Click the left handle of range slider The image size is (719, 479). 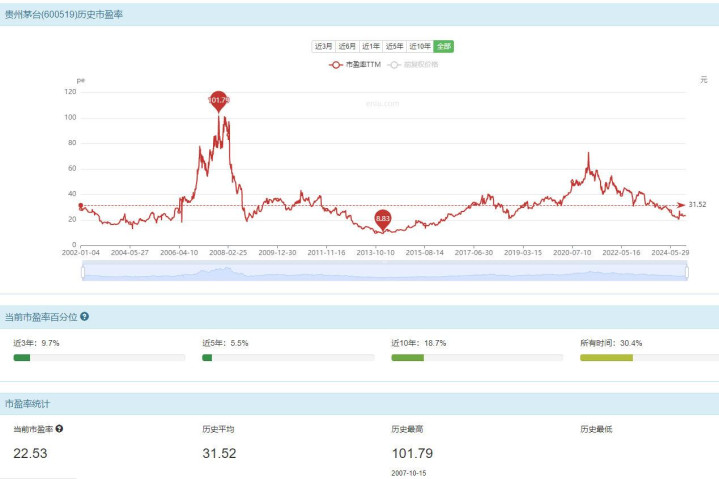(83, 272)
